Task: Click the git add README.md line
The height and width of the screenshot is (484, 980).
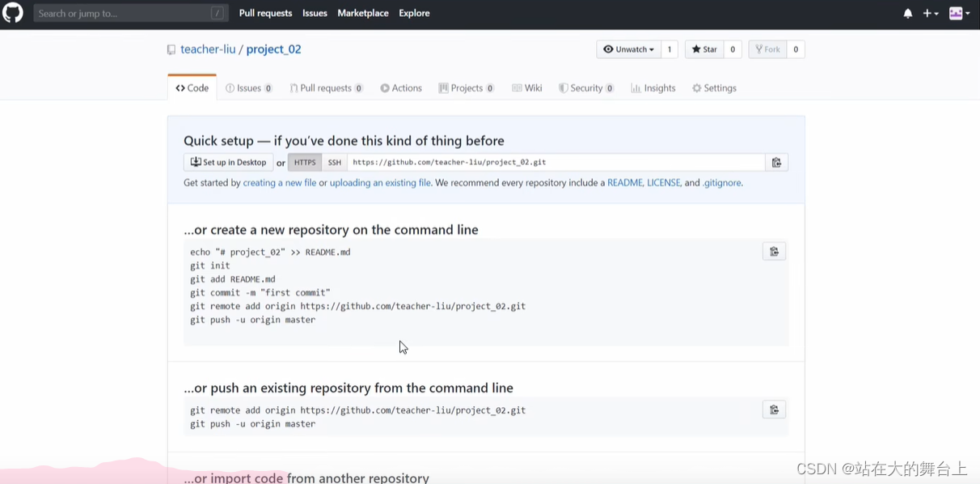Action: tap(233, 279)
